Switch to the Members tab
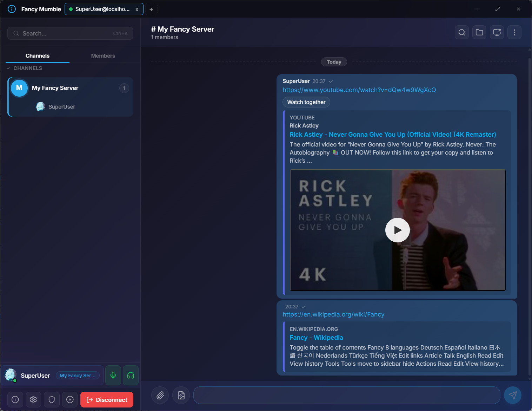532x411 pixels. coord(103,56)
